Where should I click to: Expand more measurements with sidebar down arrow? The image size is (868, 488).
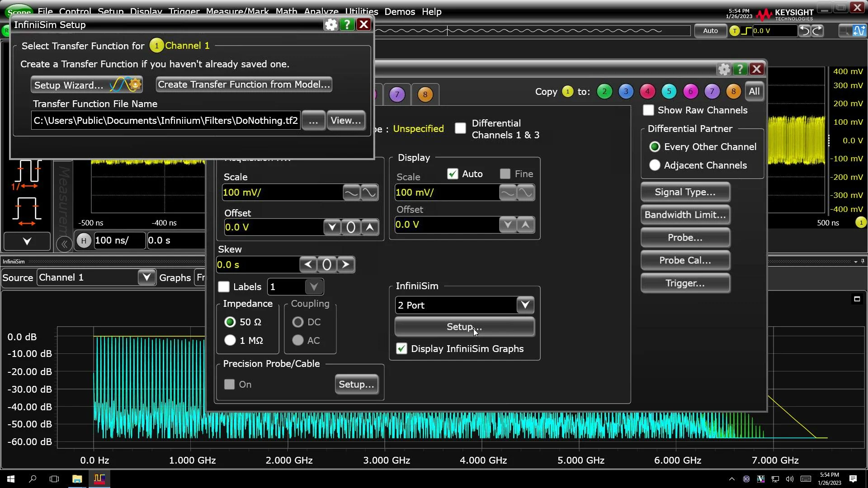(x=27, y=241)
